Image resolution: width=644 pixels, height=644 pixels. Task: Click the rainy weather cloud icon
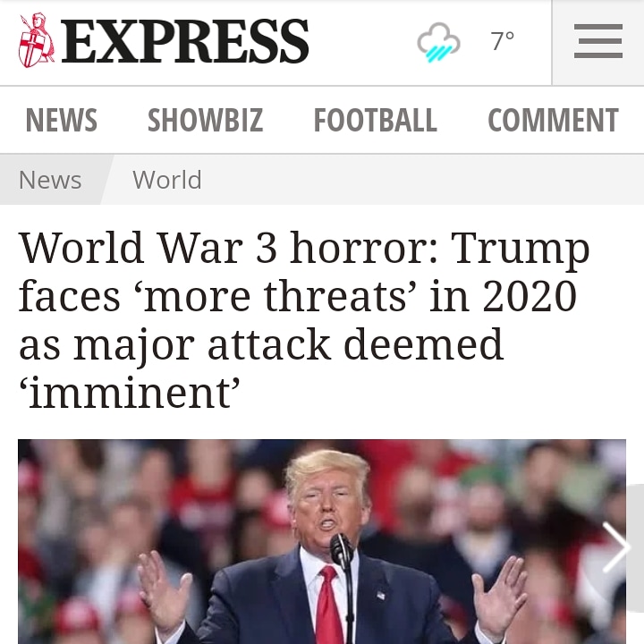[x=438, y=43]
